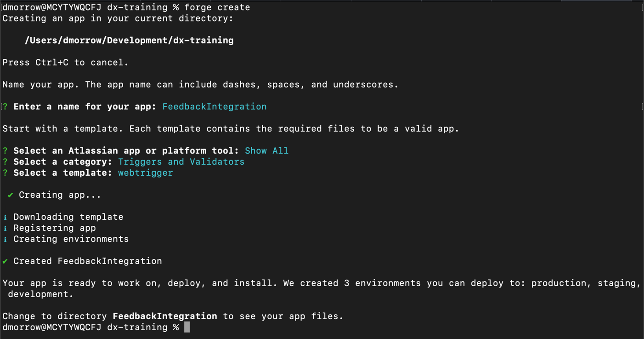Click the blinking terminal cursor block

tap(186, 327)
